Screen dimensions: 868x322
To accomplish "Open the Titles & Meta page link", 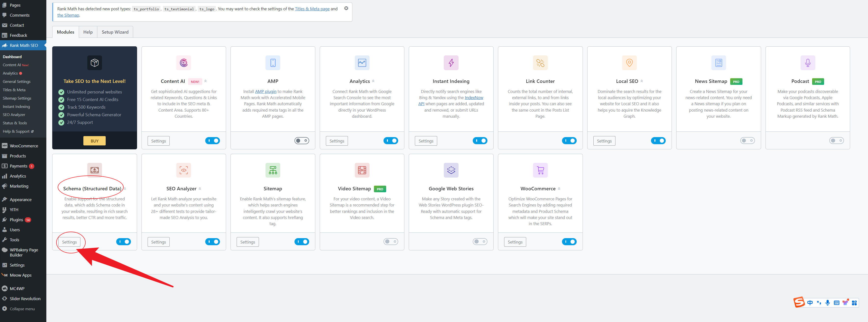I will (x=312, y=9).
